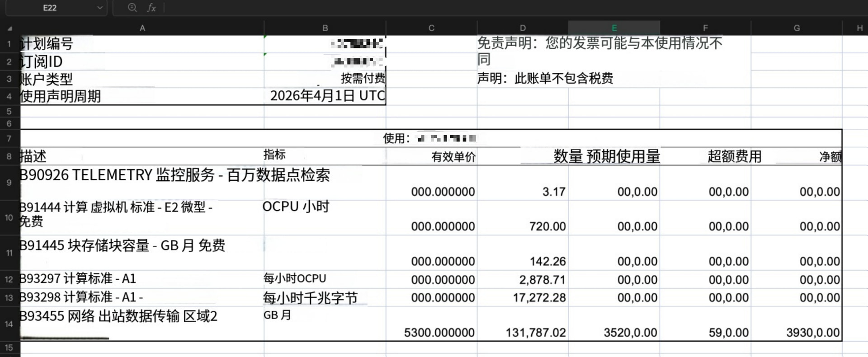868x357 pixels.
Task: Click the 2026年4月1日 UTC cell
Action: 325,96
